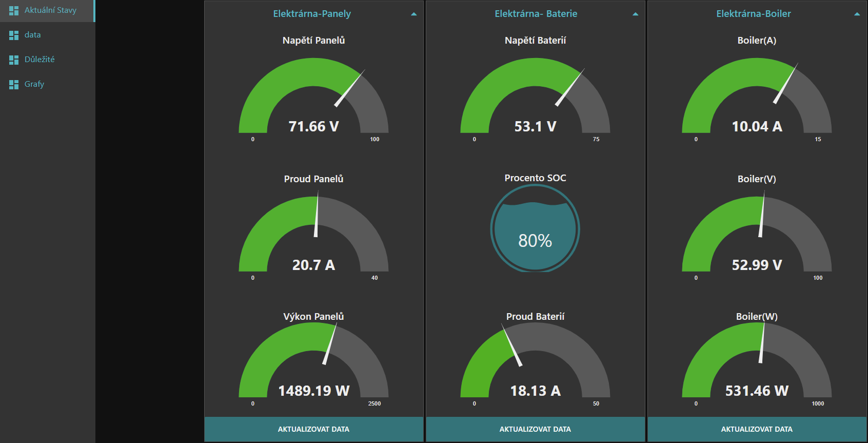Image resolution: width=868 pixels, height=443 pixels.
Task: Collapse the Elektrárna- Baterie group
Action: pyautogui.click(x=636, y=14)
